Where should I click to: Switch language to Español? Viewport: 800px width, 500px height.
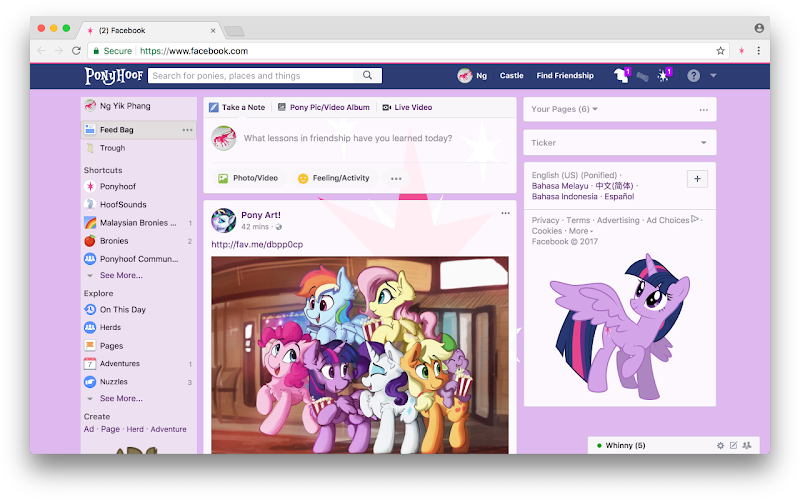point(619,196)
